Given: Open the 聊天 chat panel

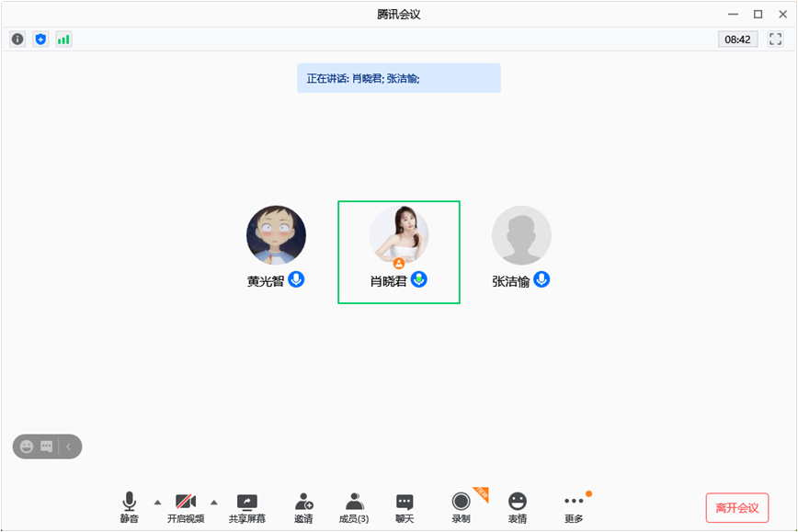Looking at the screenshot, I should point(405,507).
